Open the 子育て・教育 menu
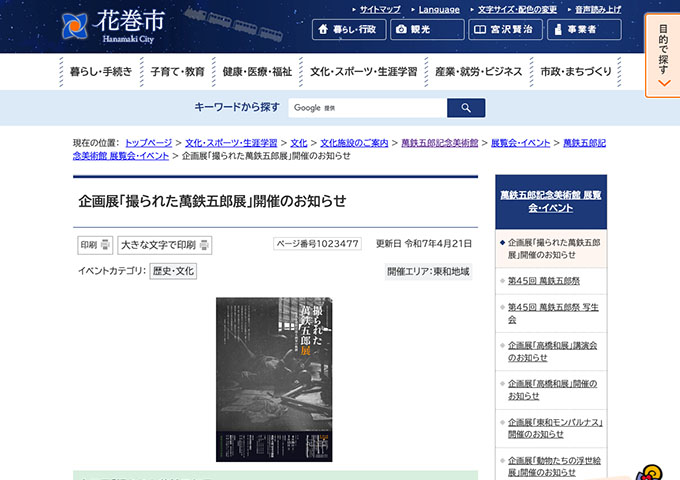Screen dimensions: 680x480 pyautogui.click(x=177, y=72)
